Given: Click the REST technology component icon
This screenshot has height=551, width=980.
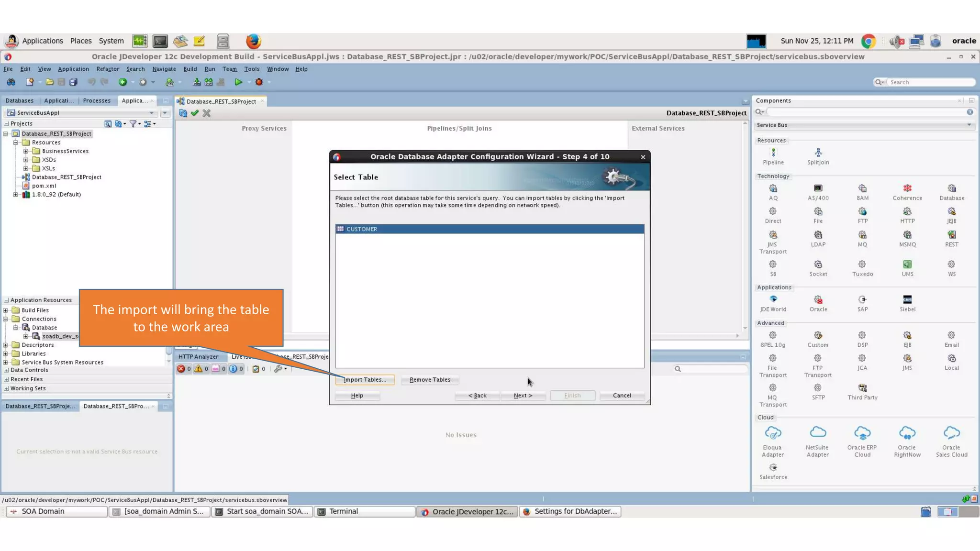Looking at the screenshot, I should [x=951, y=235].
